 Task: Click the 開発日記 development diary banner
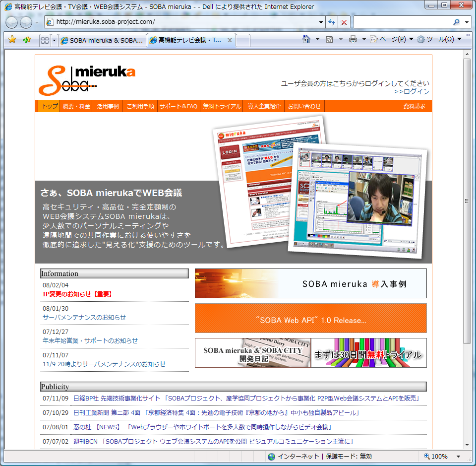coord(252,353)
